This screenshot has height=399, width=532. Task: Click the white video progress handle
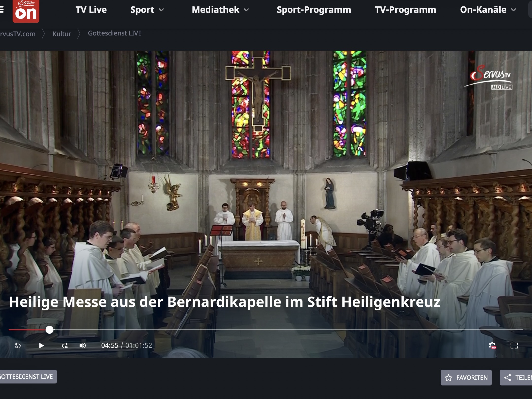point(50,330)
